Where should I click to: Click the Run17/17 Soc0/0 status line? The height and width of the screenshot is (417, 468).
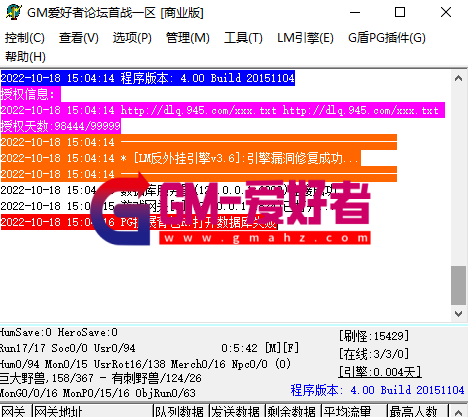point(68,348)
